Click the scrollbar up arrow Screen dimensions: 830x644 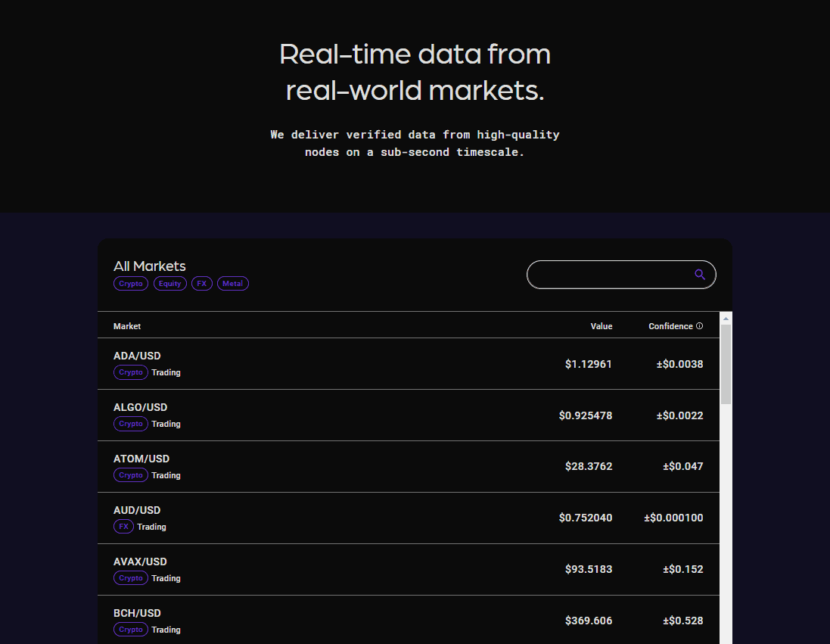[x=726, y=319]
